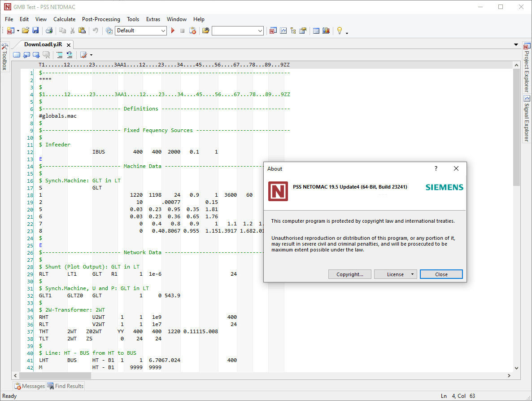Open the New file dropdown arrow
Screen dimensions: 532x401
[18, 31]
